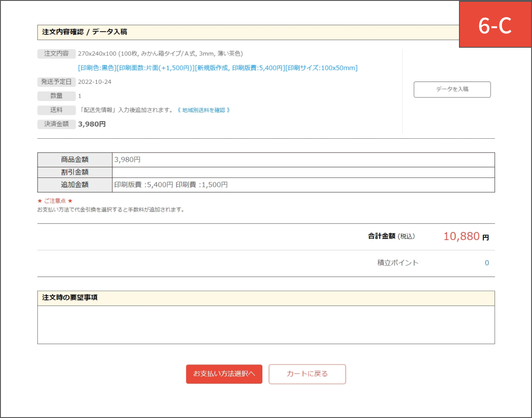
Task: Select the 注文時の要望事項 heading
Action: coord(69,298)
